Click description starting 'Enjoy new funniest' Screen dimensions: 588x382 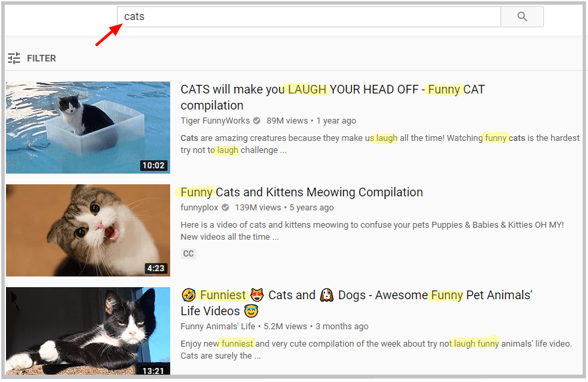(376, 349)
